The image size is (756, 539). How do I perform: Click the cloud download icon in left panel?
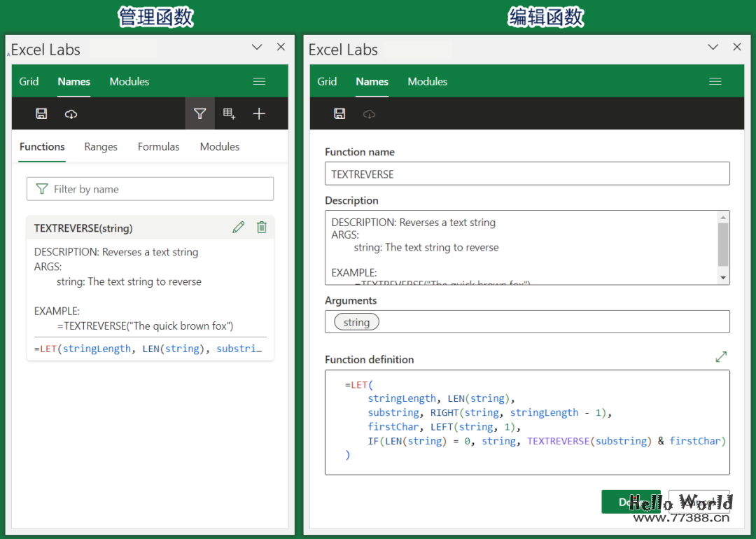[x=71, y=113]
